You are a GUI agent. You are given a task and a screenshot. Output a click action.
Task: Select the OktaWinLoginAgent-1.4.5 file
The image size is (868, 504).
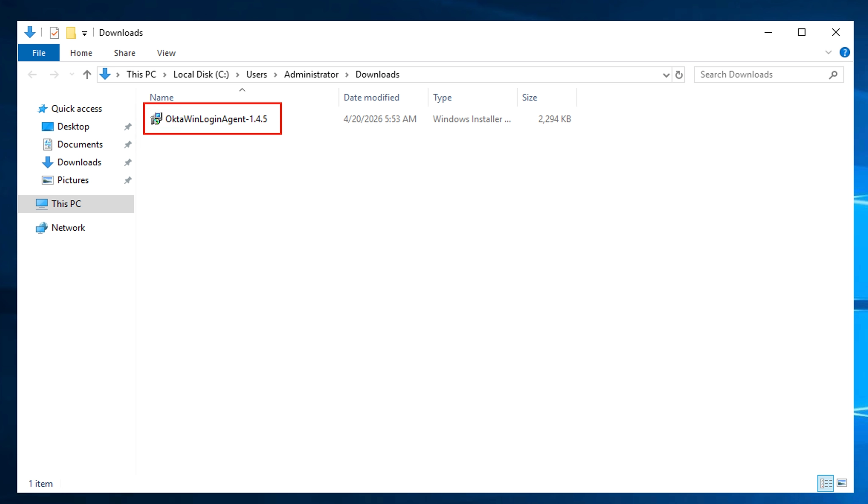coord(216,119)
